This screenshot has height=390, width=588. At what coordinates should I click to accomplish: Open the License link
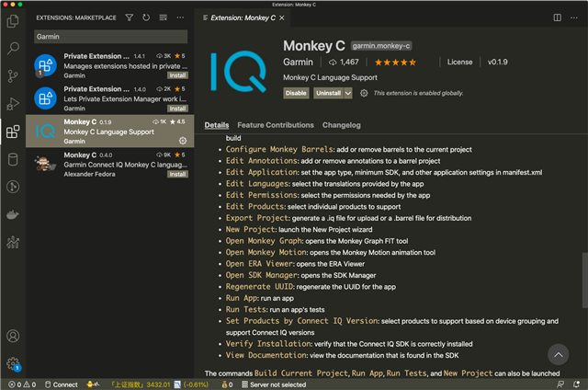459,63
